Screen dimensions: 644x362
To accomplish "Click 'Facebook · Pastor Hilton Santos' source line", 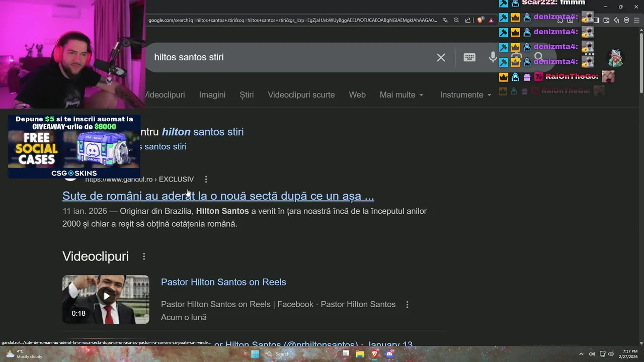I will 337,304.
